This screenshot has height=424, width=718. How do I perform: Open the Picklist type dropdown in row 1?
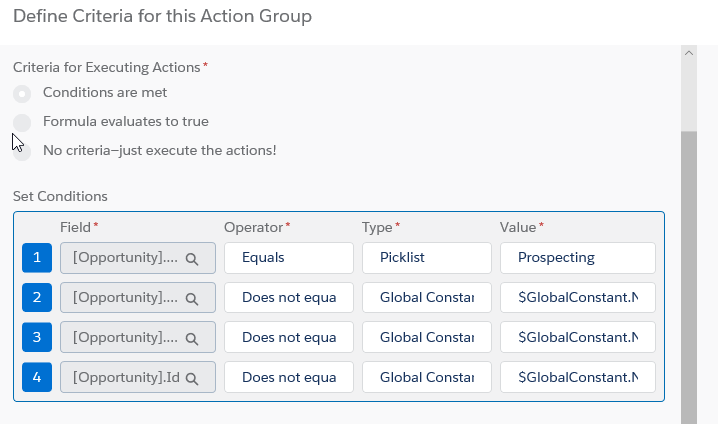point(427,258)
